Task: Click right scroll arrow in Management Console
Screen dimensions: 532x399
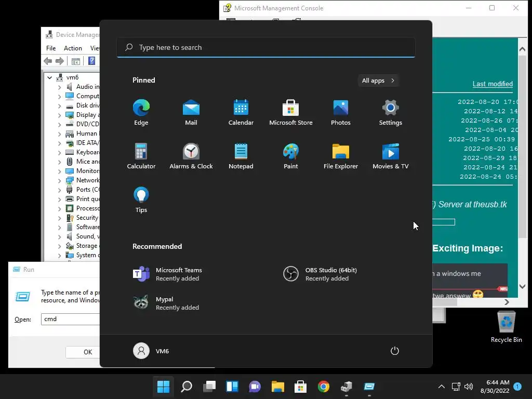Action: pos(507,302)
